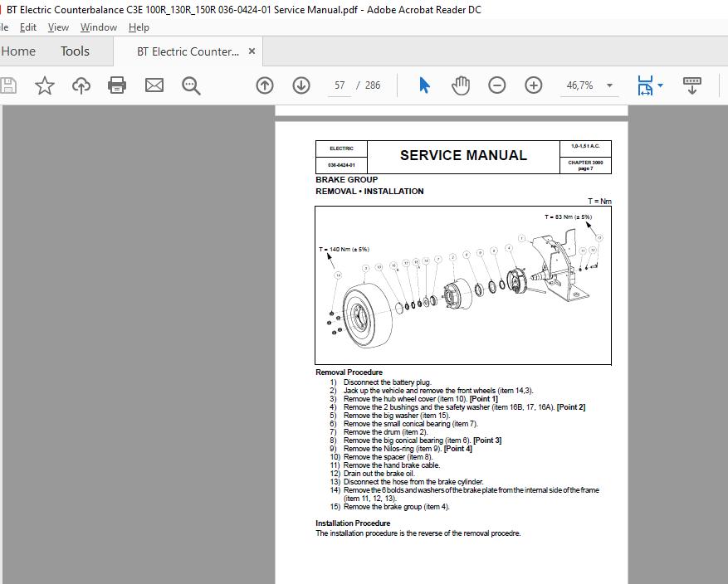Select the BT Electric Counter... document tab
This screenshot has width=728, height=584.
tap(188, 51)
